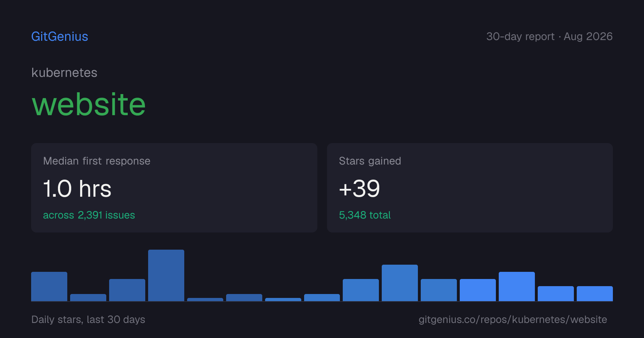The width and height of the screenshot is (644, 338).
Task: Open the Median first response card
Action: pos(174,188)
